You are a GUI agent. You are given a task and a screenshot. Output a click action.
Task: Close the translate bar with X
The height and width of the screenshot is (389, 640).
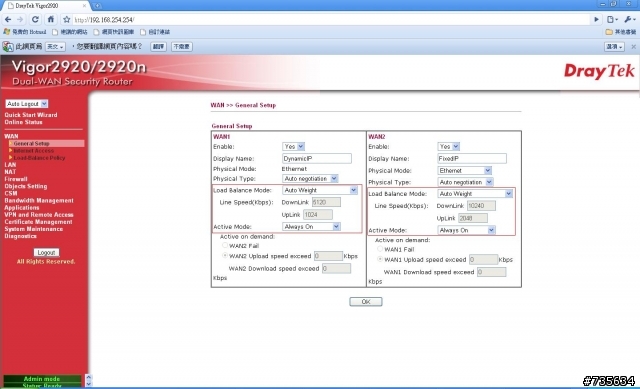[x=633, y=47]
